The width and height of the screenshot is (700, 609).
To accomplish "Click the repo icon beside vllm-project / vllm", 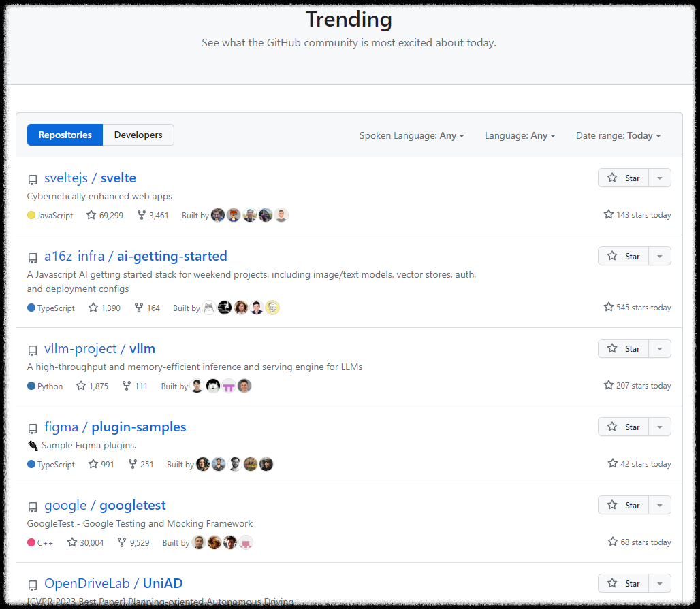I will tap(33, 350).
